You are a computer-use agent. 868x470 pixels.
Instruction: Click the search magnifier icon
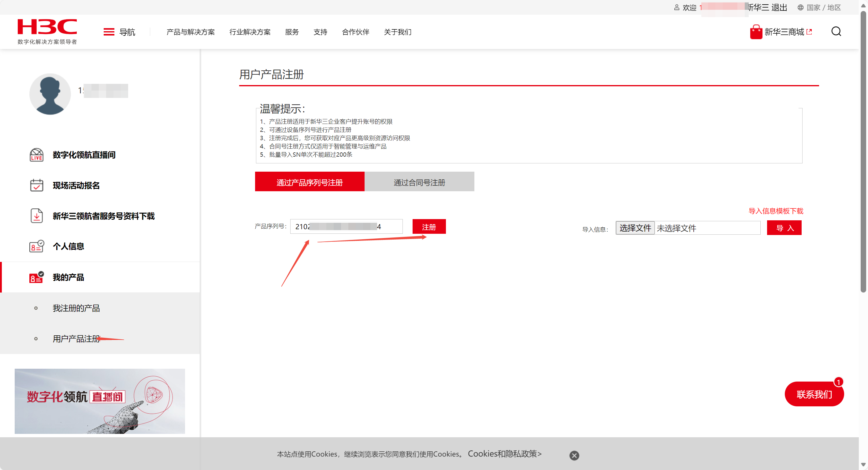point(836,32)
